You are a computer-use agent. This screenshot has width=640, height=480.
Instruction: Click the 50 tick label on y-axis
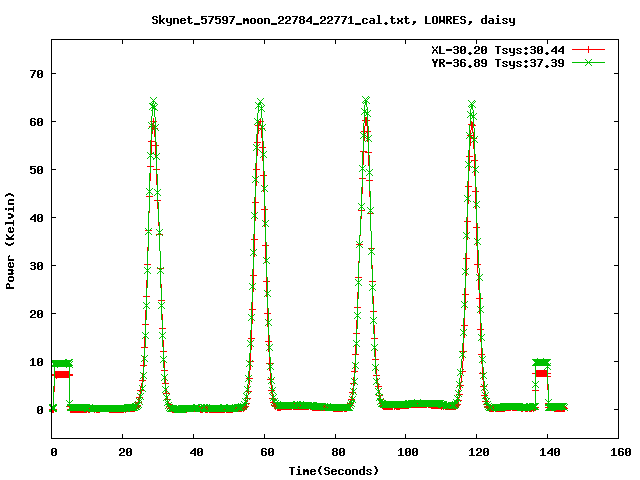click(x=36, y=170)
